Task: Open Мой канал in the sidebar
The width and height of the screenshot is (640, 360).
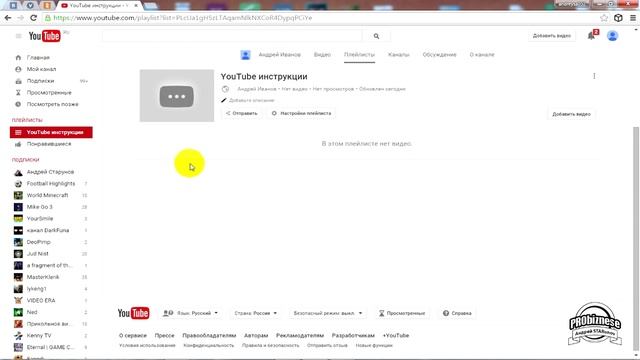Action: point(41,69)
